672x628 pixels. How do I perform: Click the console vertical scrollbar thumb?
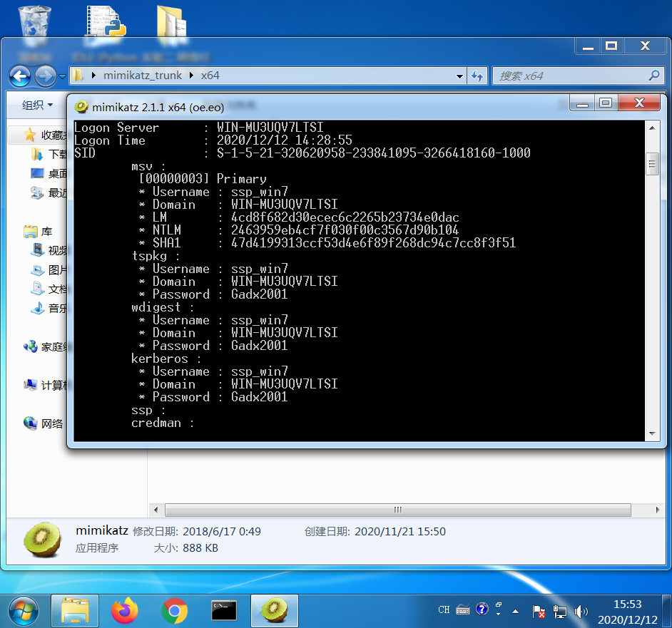652,164
